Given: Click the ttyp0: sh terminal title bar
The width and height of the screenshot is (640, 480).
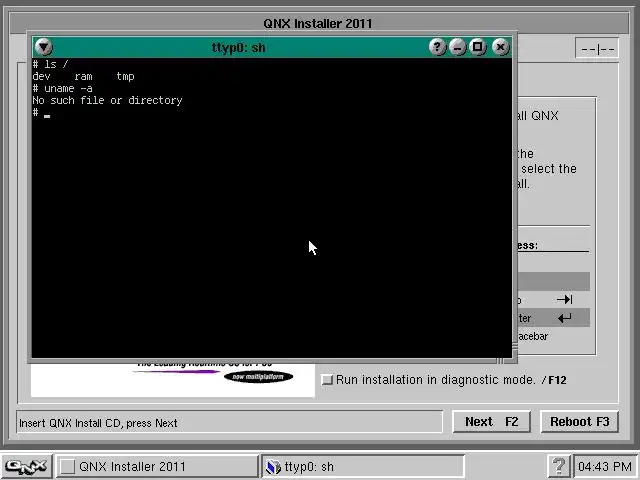Looking at the screenshot, I should 239,47.
